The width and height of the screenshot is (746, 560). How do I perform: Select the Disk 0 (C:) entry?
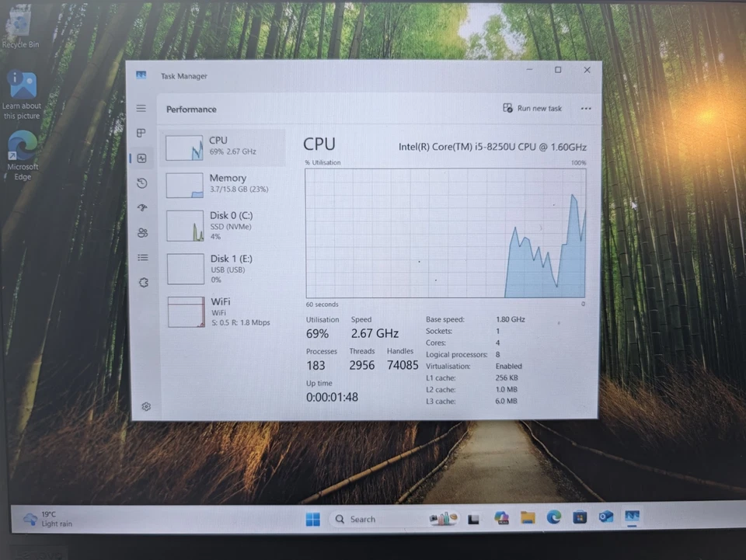click(x=223, y=226)
